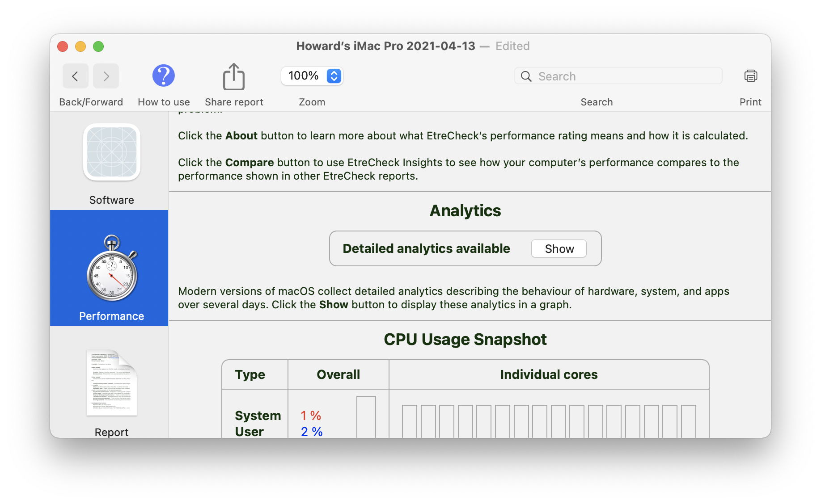Click the Back navigation arrow
821x504 pixels.
point(75,76)
